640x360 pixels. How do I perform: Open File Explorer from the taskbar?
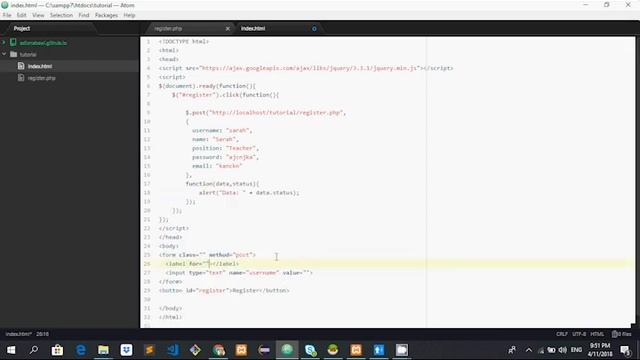tap(103, 350)
